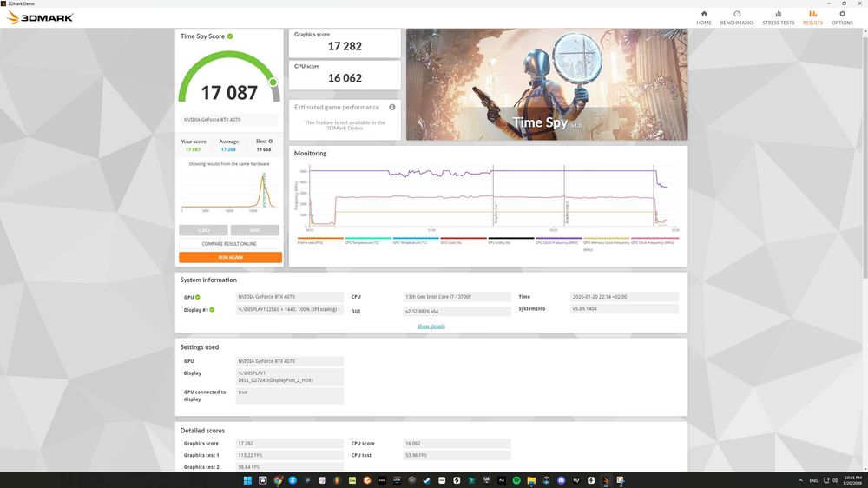This screenshot has width=868, height=488.
Task: Click the 3DMark logo
Action: coord(40,17)
